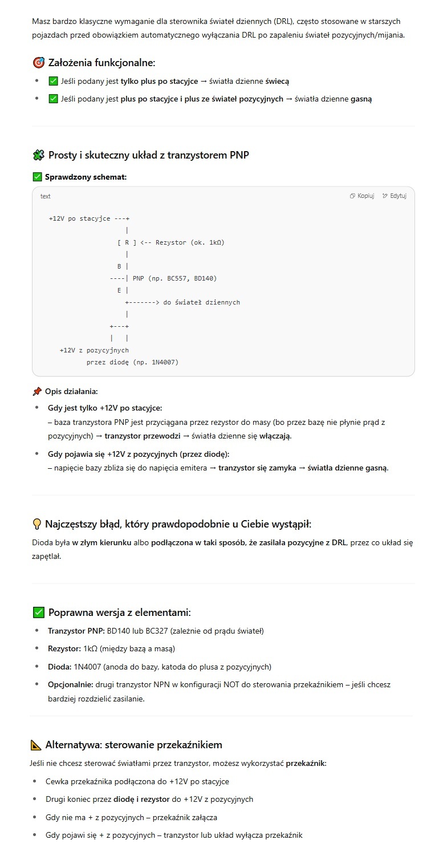Click the Edytuj edit button
The height and width of the screenshot is (868, 447).
point(394,196)
